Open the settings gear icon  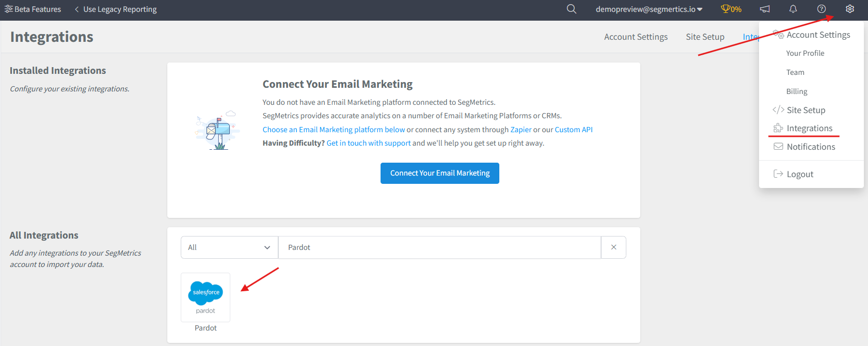click(850, 9)
